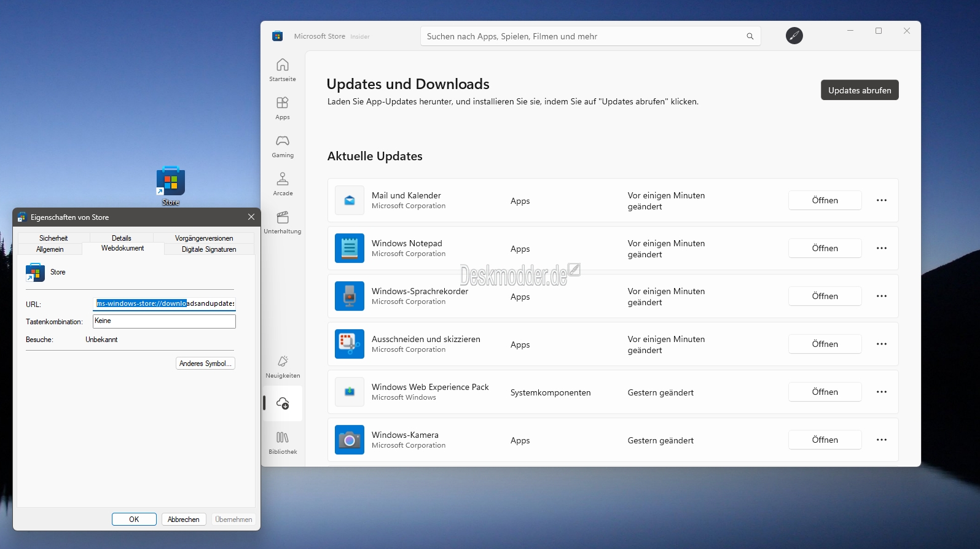Viewport: 980px width, 549px height.
Task: Click Öffnen for Ausschneiden und skizzieren
Action: [x=825, y=344]
